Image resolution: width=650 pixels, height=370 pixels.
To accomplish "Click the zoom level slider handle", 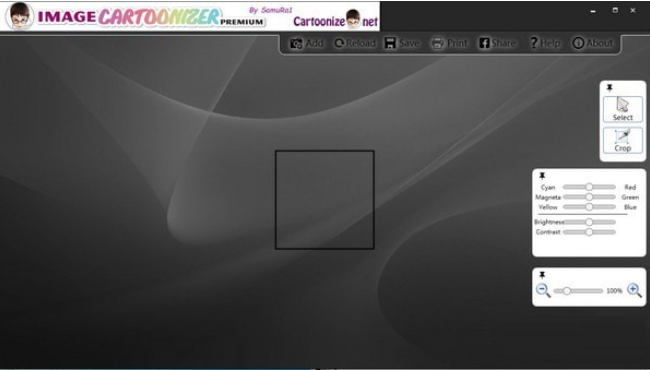I will click(567, 291).
